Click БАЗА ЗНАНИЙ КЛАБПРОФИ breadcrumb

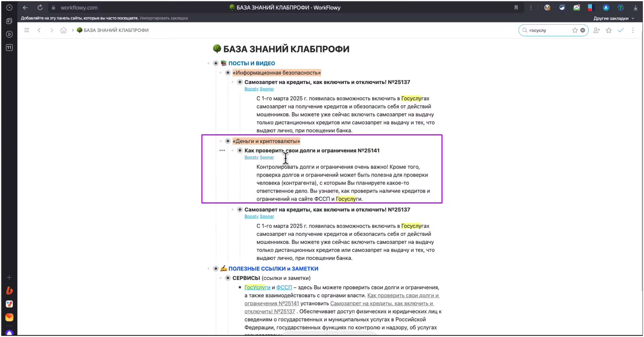coord(116,30)
